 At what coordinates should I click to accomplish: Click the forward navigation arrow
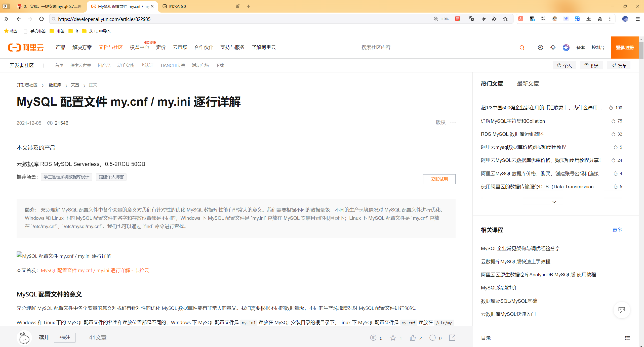[30, 19]
